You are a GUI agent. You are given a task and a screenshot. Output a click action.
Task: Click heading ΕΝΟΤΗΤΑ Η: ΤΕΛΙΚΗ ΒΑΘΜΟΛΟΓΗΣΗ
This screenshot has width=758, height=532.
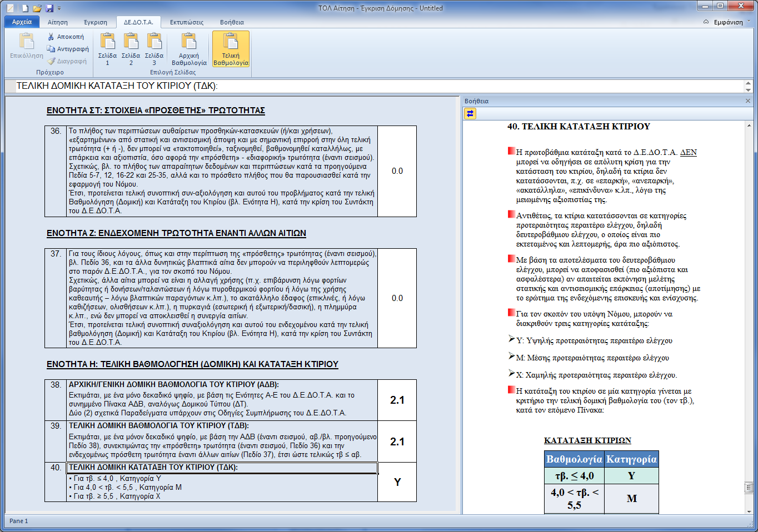tap(192, 364)
